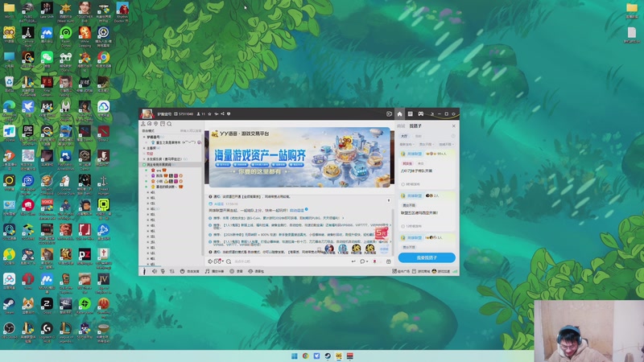Open the audio mixer settings icon in the bottom bar

(172, 271)
